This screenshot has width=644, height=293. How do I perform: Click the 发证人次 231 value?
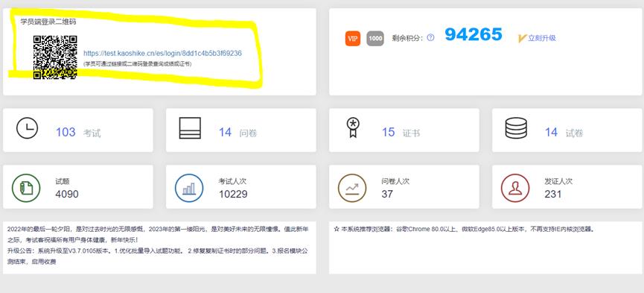pos(553,194)
